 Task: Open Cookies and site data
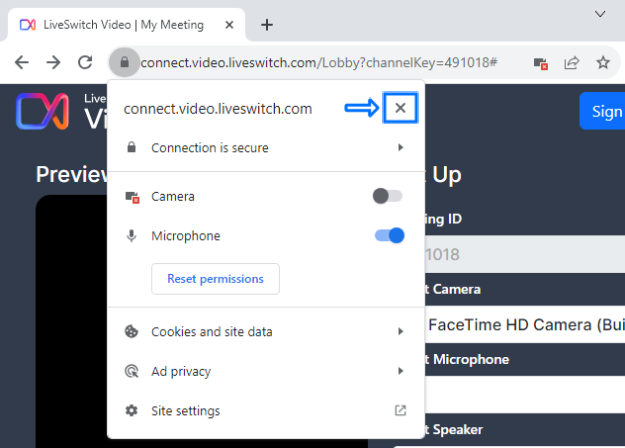(x=266, y=332)
